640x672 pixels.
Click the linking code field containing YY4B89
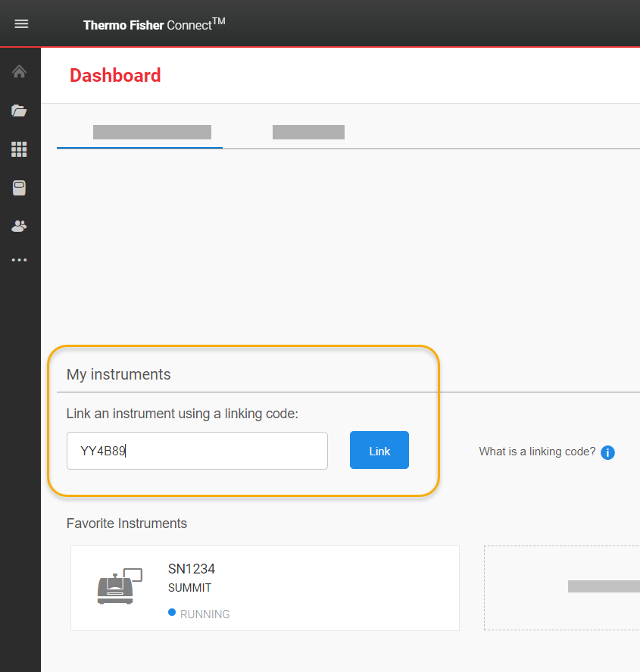pyautogui.click(x=197, y=451)
